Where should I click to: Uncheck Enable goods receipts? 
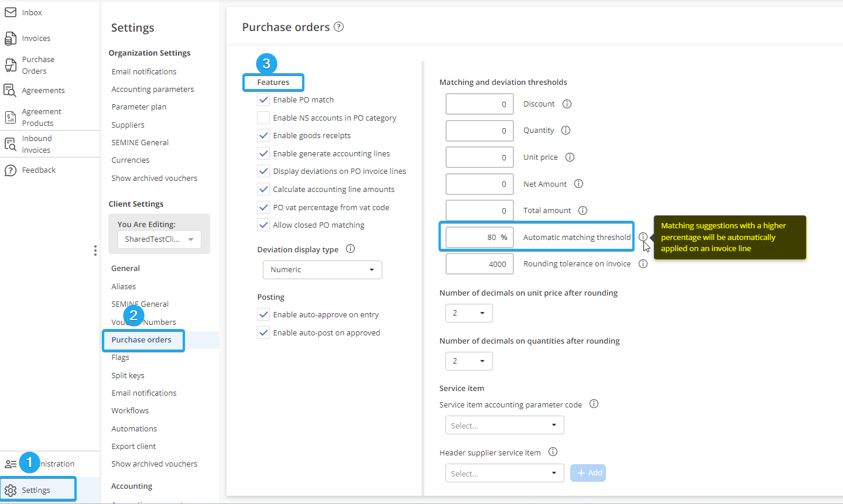point(263,135)
